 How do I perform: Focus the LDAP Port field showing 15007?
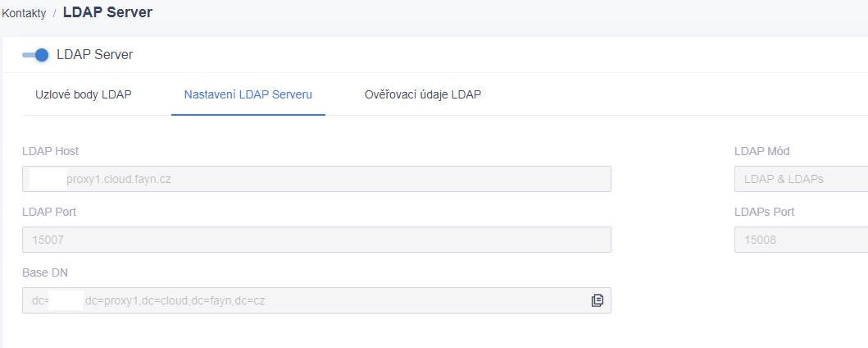click(316, 240)
